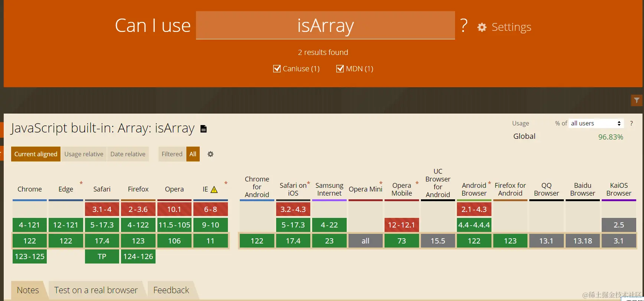Click the 96.83% global usage value

611,137
